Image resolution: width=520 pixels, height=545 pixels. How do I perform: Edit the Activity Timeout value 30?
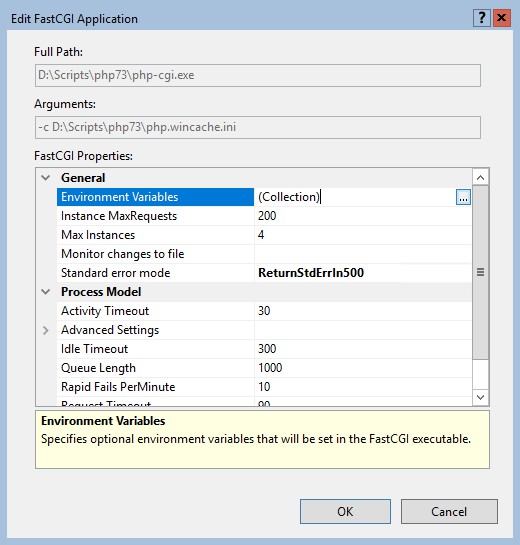point(363,311)
